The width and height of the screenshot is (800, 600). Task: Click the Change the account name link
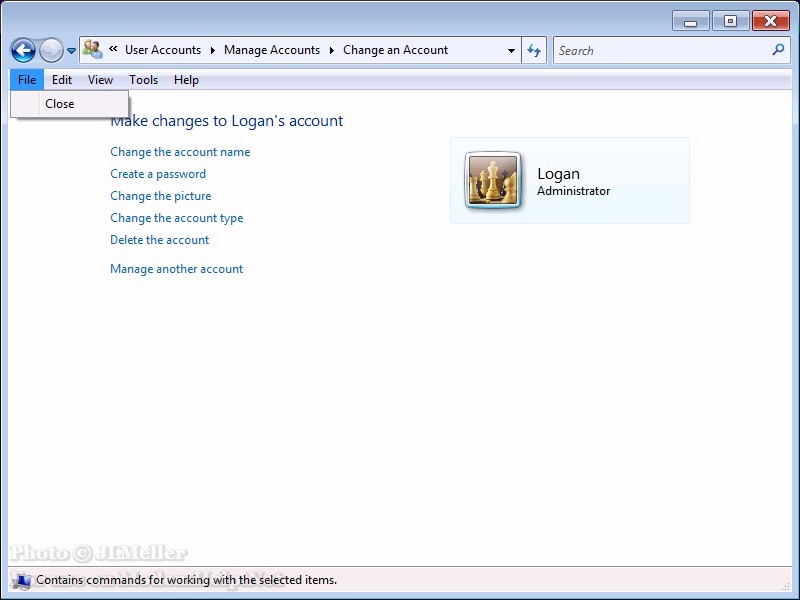pyautogui.click(x=180, y=152)
